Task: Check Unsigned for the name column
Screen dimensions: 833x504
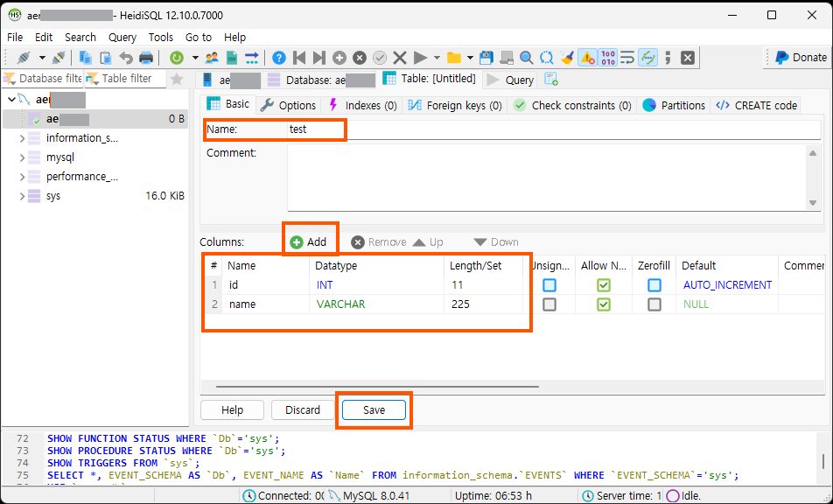Action: pos(549,304)
